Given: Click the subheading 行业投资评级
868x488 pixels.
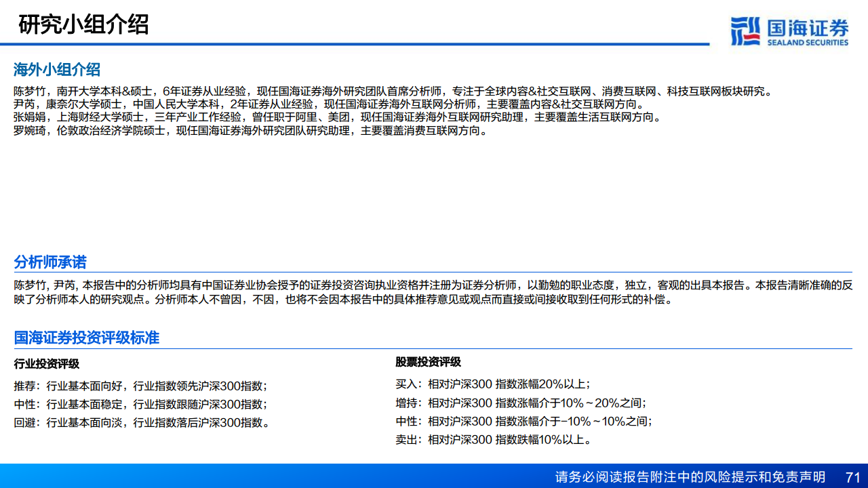Looking at the screenshot, I should tap(47, 364).
